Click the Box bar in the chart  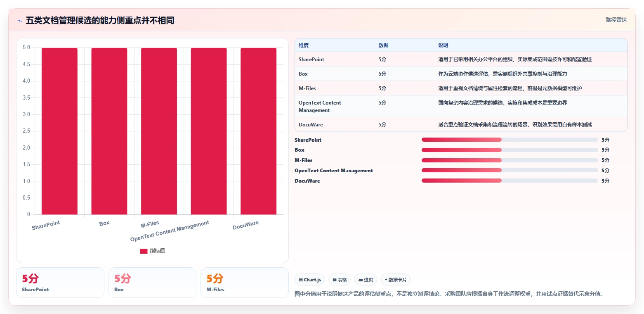[x=109, y=131]
